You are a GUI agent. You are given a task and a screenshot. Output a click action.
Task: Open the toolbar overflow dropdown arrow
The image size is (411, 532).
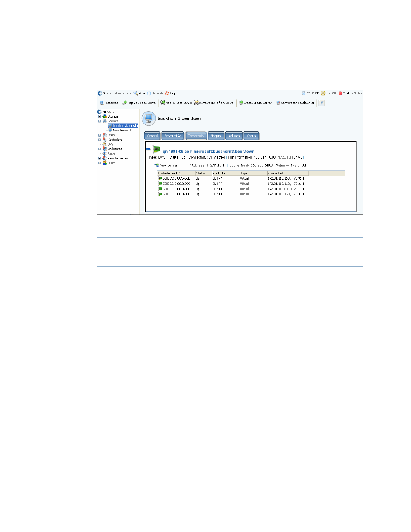pos(321,103)
